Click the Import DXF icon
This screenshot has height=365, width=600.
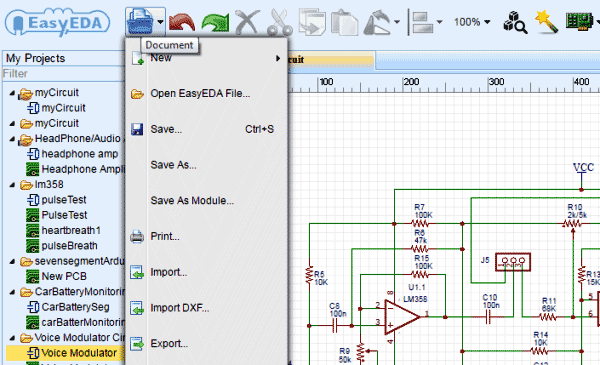137,308
